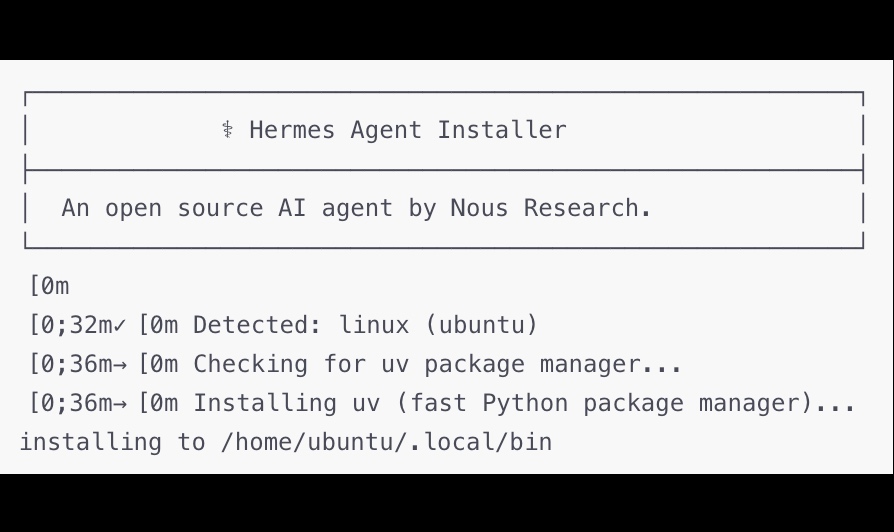The image size is (894, 532).
Task: Click the caduceus symbol before Hermes Agent Installer
Action: tap(227, 130)
